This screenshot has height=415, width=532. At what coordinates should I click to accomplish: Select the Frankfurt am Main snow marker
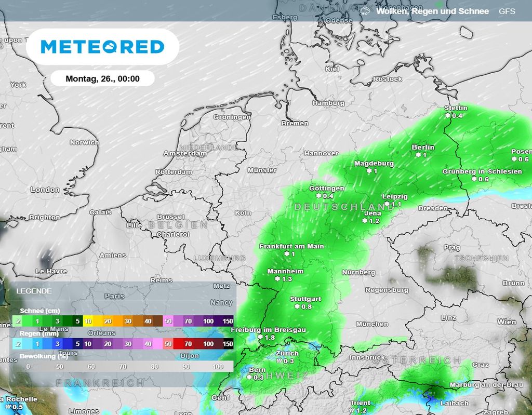point(285,254)
